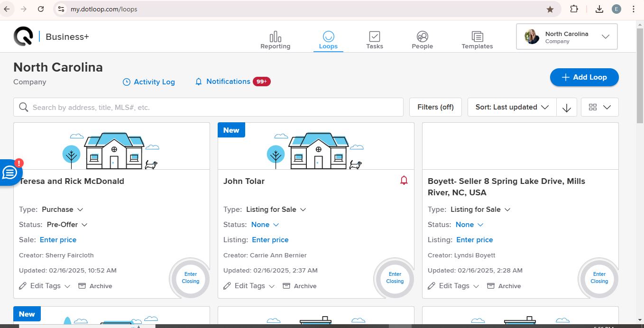Screen dimensions: 644x328
Task: Open Type dropdown on Boyett- Seller card
Action: [x=481, y=210]
